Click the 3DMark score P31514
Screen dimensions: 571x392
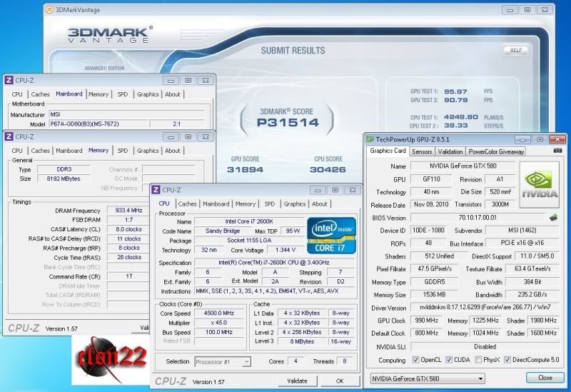coord(288,122)
